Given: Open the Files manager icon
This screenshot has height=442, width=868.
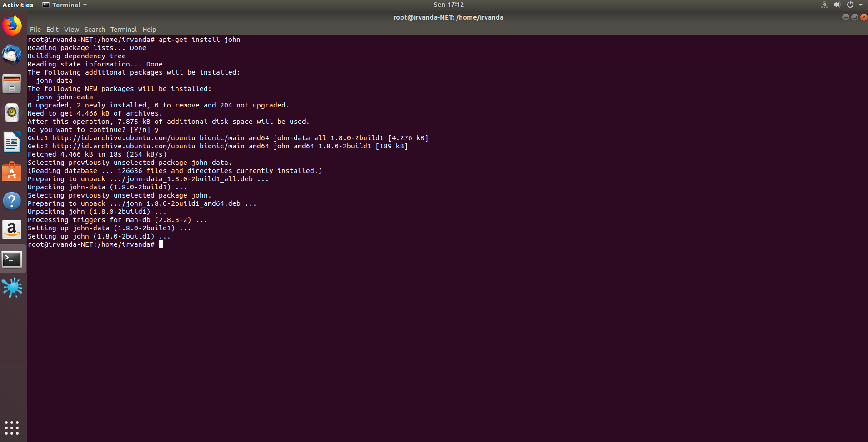Looking at the screenshot, I should tap(12, 84).
